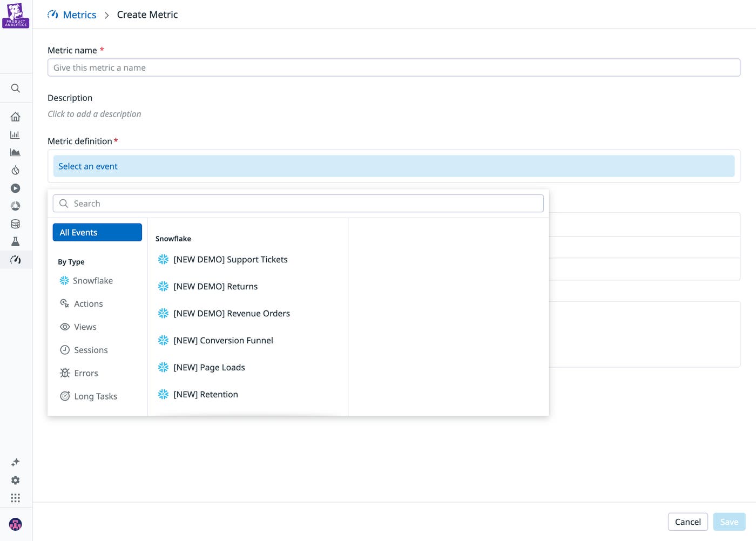
Task: Click the Datadog Product Analytics logo
Action: tap(16, 15)
